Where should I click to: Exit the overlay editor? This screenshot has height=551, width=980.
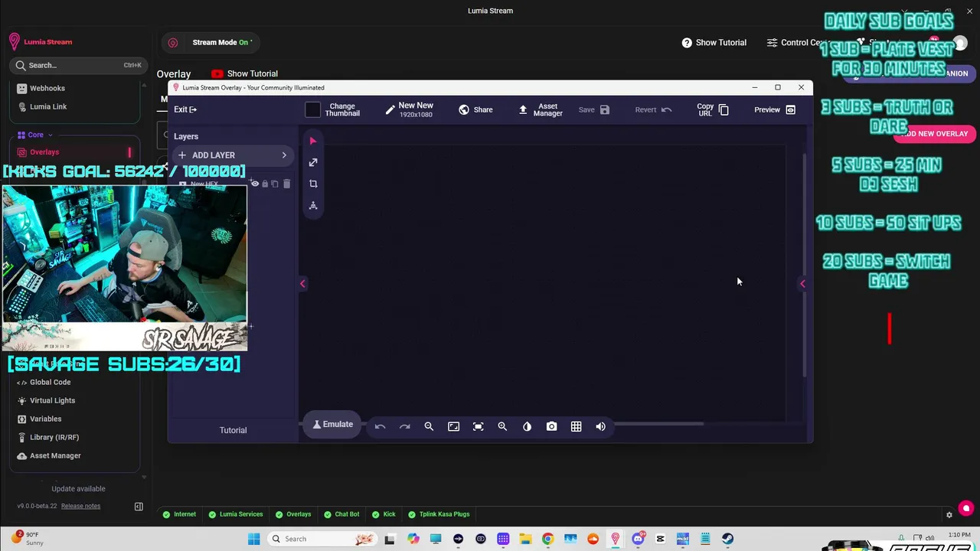[185, 109]
